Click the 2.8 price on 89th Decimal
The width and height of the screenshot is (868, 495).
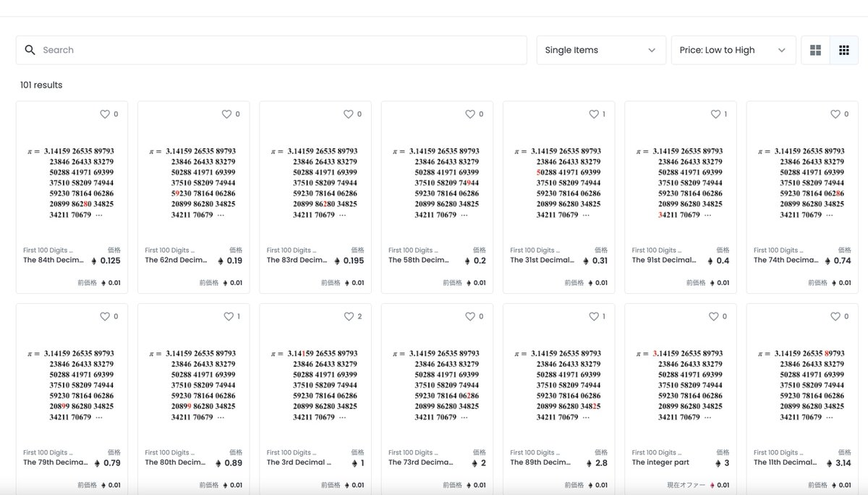click(x=602, y=463)
